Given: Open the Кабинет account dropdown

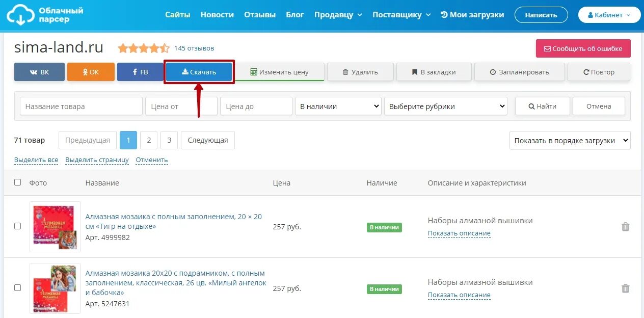Looking at the screenshot, I should click(x=609, y=15).
